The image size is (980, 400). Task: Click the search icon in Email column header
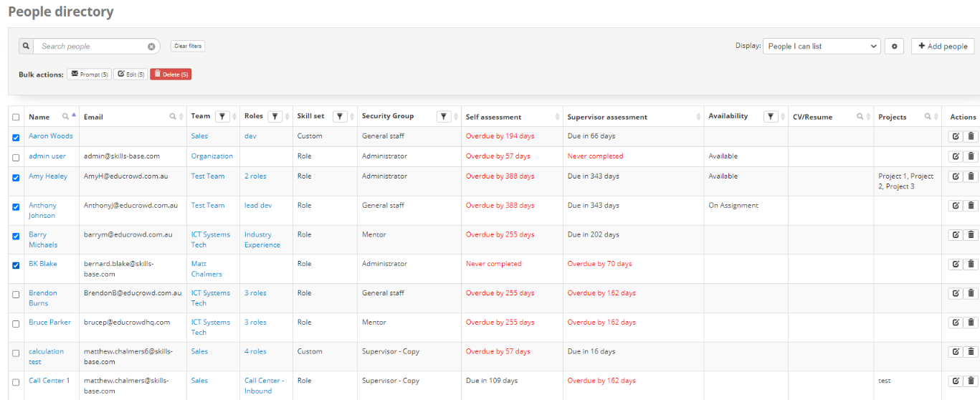[173, 117]
